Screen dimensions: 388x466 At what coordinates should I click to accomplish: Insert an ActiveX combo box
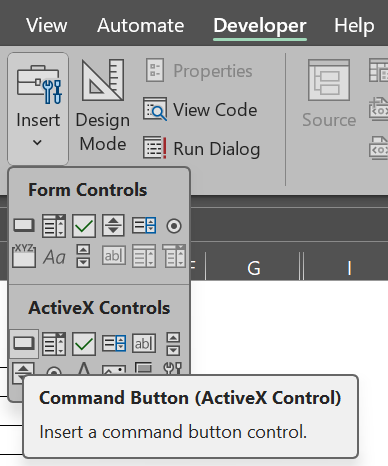pyautogui.click(x=54, y=343)
